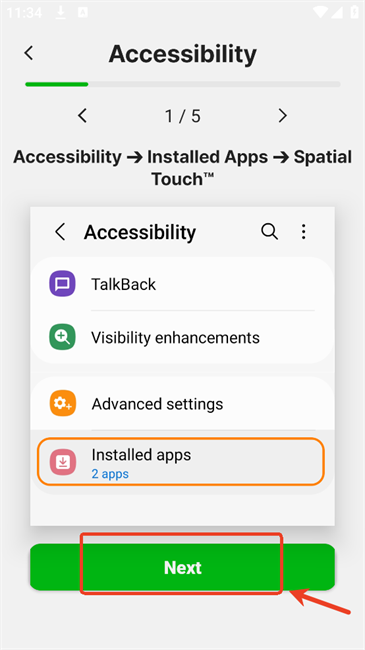Show previous tutorial step with left chevron

83,115
